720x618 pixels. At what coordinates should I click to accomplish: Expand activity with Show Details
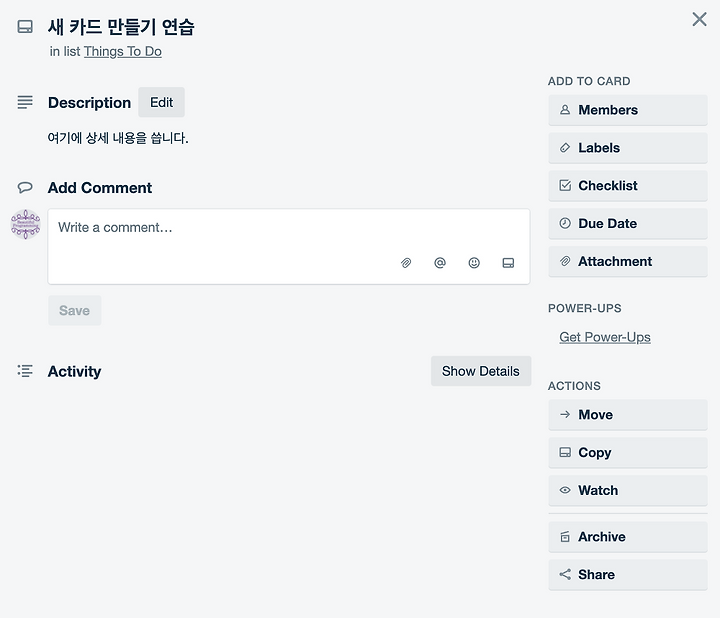pyautogui.click(x=481, y=371)
